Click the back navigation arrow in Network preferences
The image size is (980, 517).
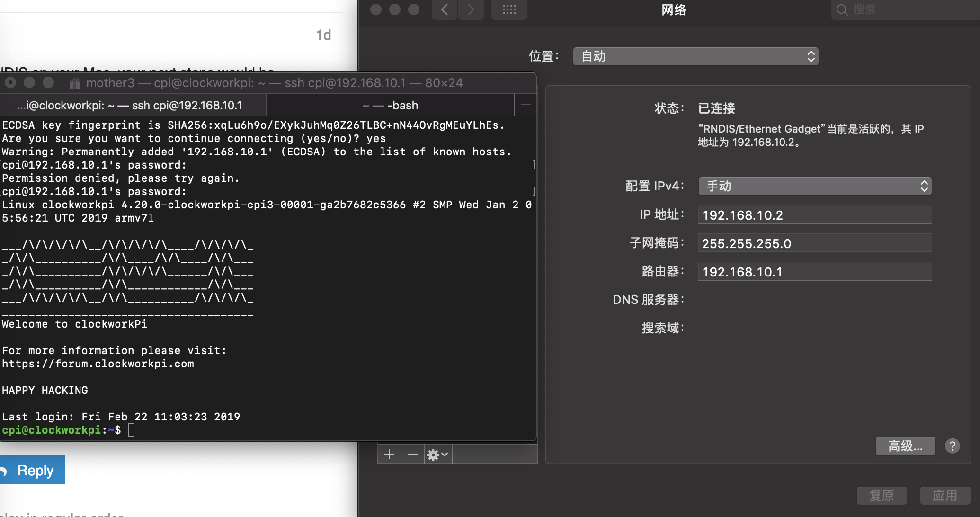point(445,9)
